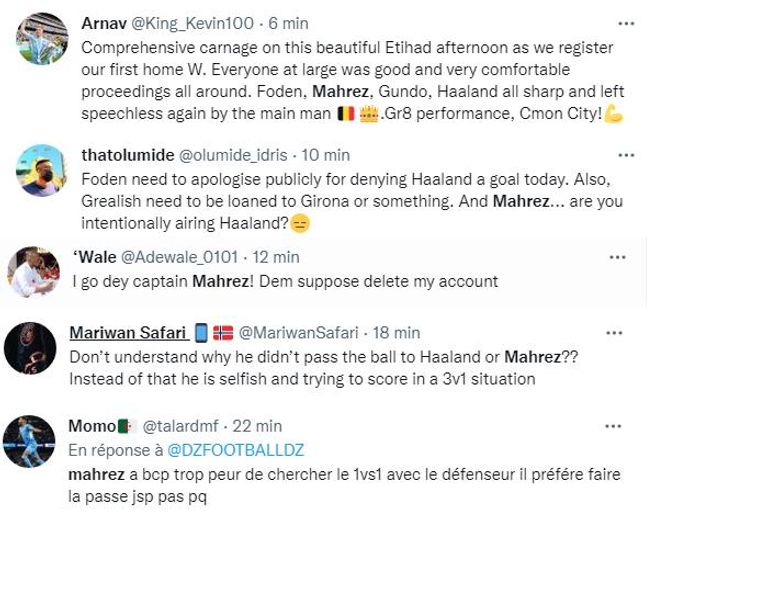Open more options on Arnav's tweet

(626, 23)
